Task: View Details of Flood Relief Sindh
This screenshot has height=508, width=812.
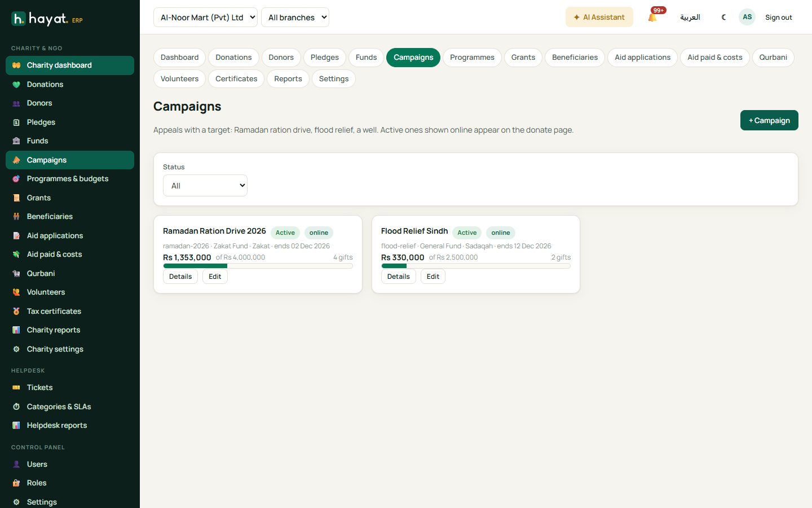Action: pos(399,277)
